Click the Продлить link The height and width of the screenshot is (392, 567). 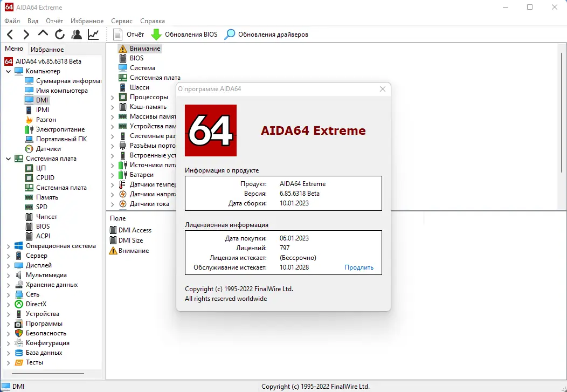(359, 267)
